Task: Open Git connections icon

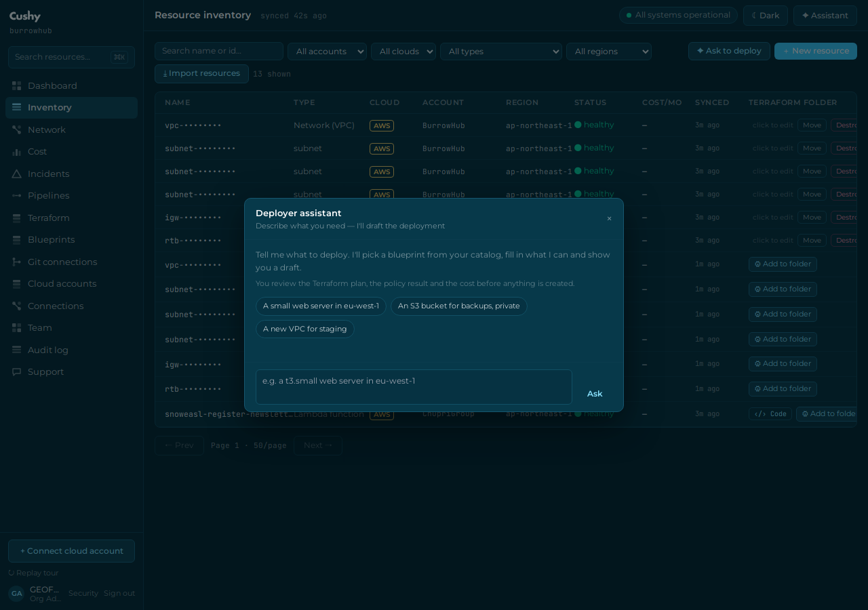Action: (16, 262)
